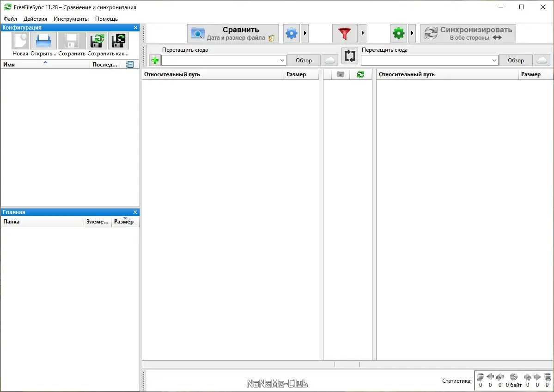554x392 pixels.
Task: Browse left folder with Обзор
Action: [x=304, y=60]
